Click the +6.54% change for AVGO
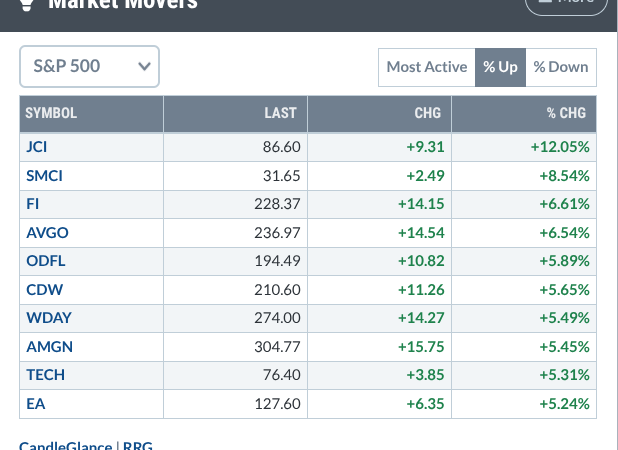Screen dimensions: 618x450 click(x=564, y=233)
